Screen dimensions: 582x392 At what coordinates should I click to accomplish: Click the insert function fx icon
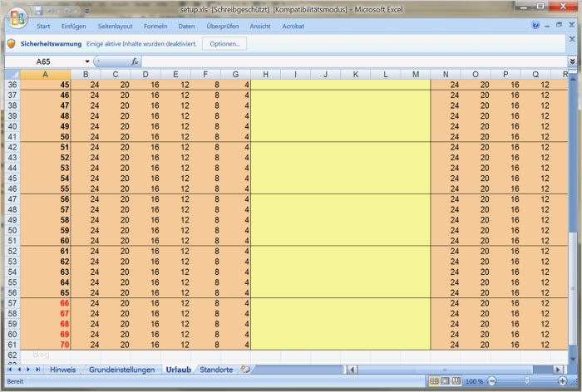pos(135,61)
